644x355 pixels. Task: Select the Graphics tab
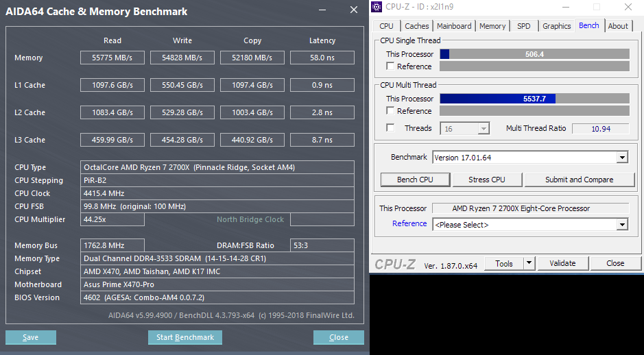point(556,26)
